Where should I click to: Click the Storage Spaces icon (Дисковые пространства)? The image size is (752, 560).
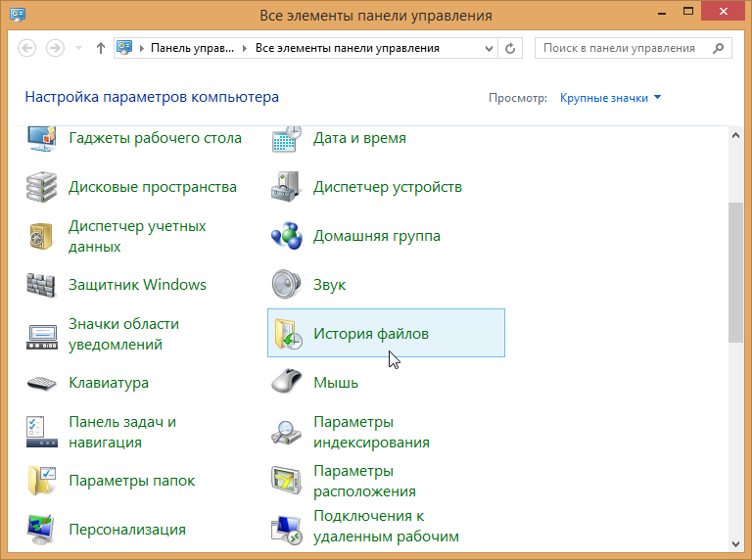[x=42, y=187]
